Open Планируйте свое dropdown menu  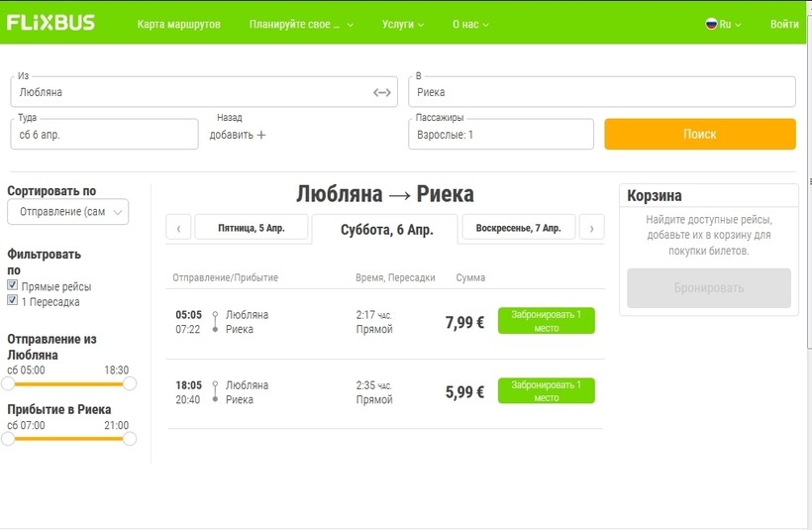coord(301,24)
